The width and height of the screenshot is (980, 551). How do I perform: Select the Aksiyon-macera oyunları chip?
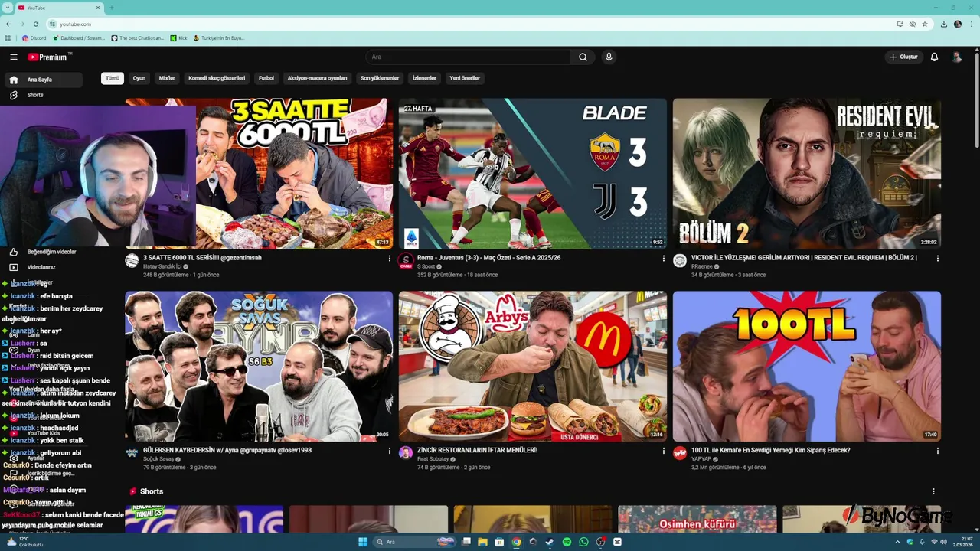317,78
